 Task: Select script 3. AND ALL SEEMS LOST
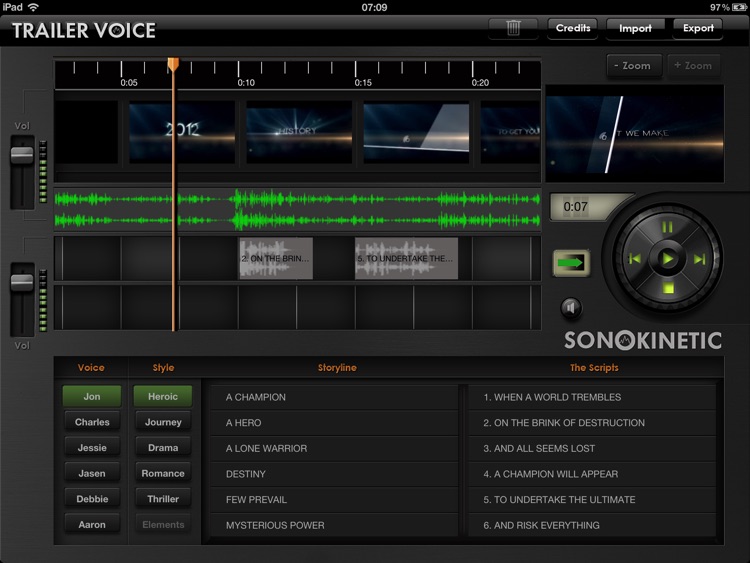[592, 449]
